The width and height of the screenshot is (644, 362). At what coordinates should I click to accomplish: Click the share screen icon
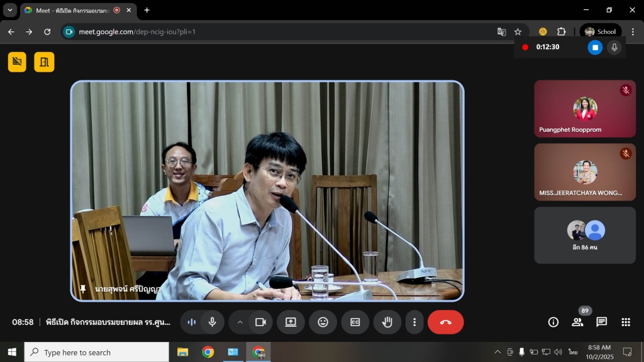291,322
